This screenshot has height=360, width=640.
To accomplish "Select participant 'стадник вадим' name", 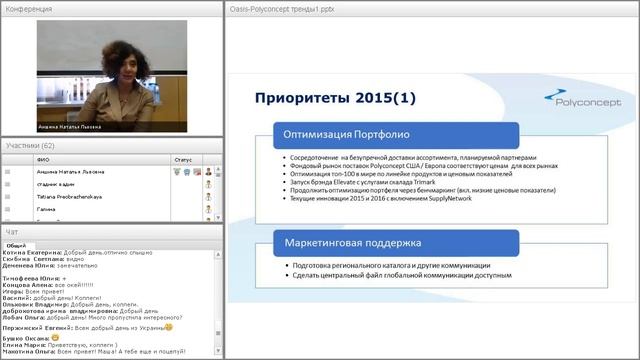I will coord(56,184).
